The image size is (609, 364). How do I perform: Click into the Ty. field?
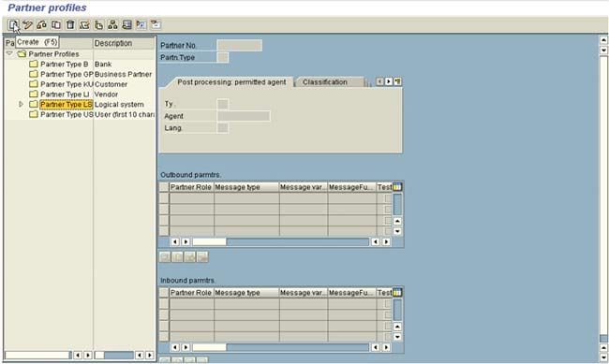coord(223,104)
